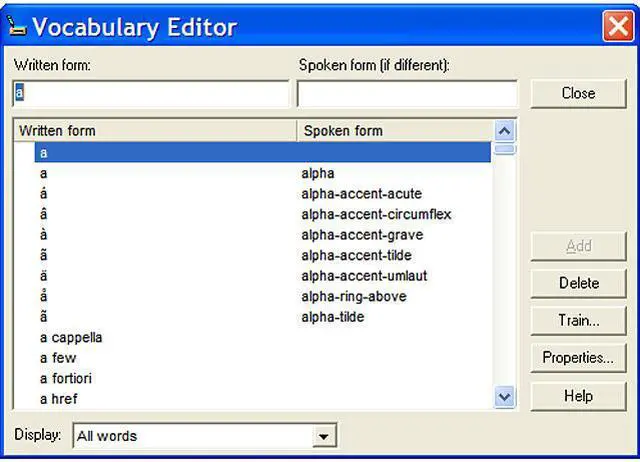This screenshot has width=640, height=462.
Task: Choose the "a fortiori" entry
Action: point(66,379)
